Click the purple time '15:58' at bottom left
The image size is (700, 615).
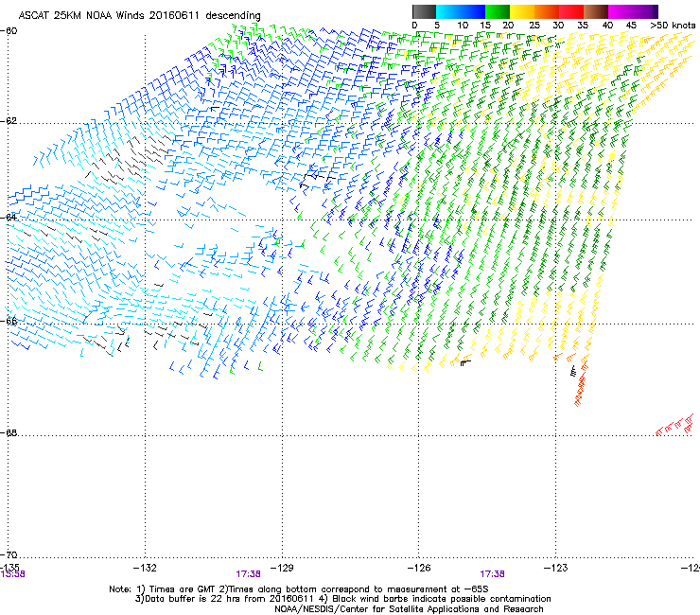tap(12, 574)
